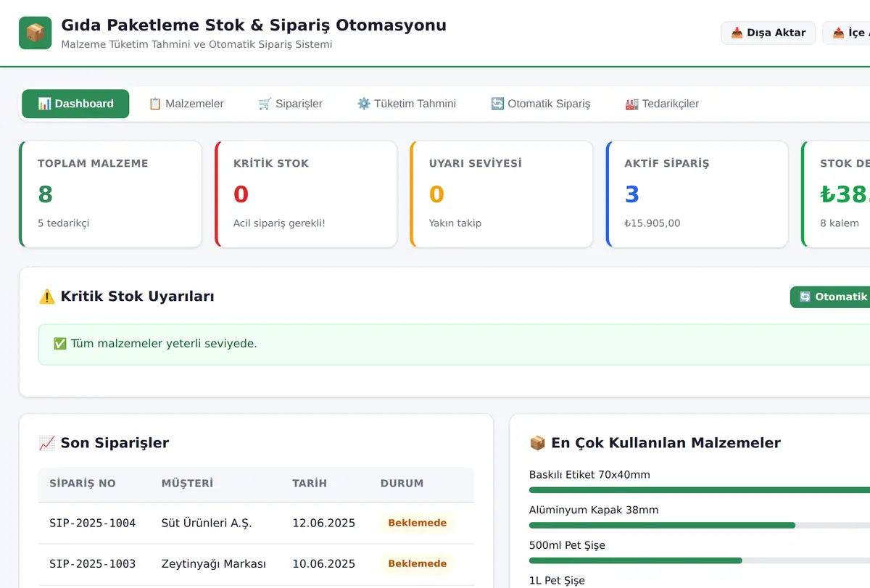The image size is (870, 588).
Task: Select the Aktif Sipariş summary card
Action: (x=697, y=194)
